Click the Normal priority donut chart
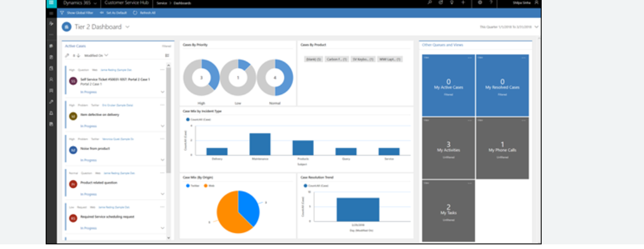The height and width of the screenshot is (249, 644). [x=275, y=77]
